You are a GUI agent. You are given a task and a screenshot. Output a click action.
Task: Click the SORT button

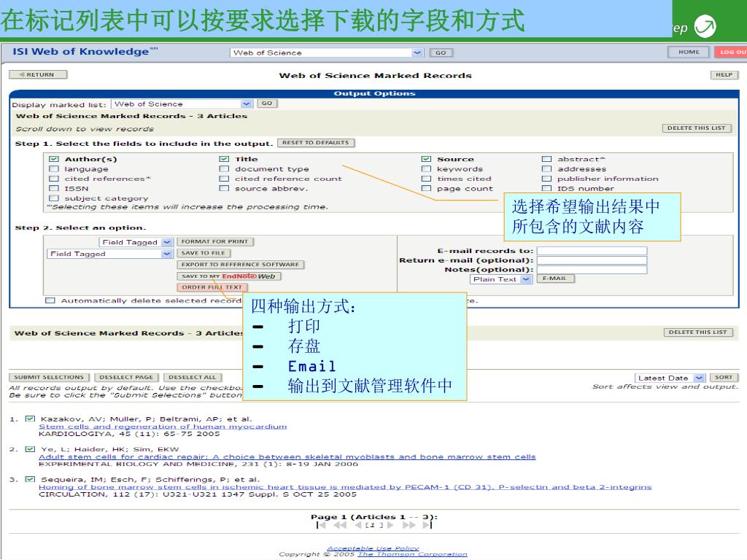(723, 377)
